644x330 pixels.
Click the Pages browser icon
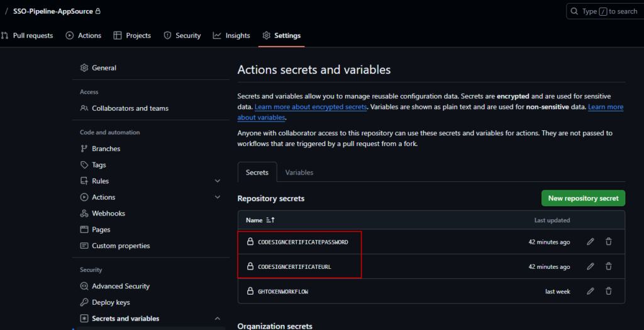pos(84,230)
